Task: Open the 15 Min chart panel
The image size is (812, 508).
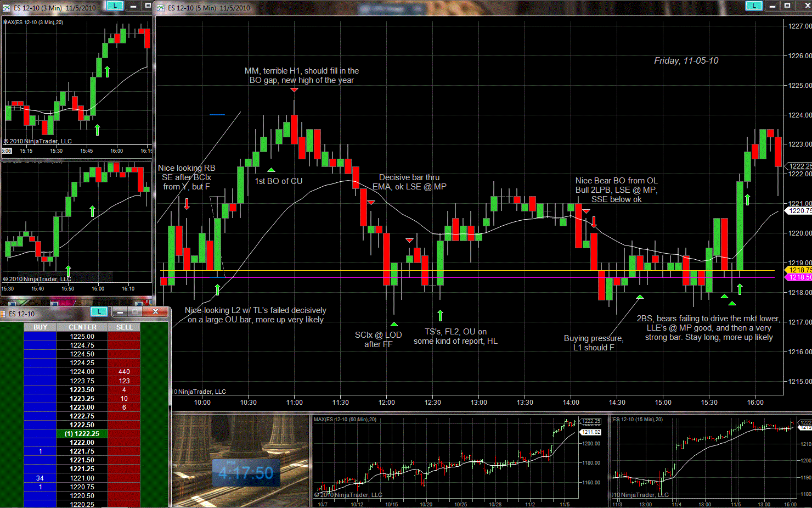Action: (710, 461)
